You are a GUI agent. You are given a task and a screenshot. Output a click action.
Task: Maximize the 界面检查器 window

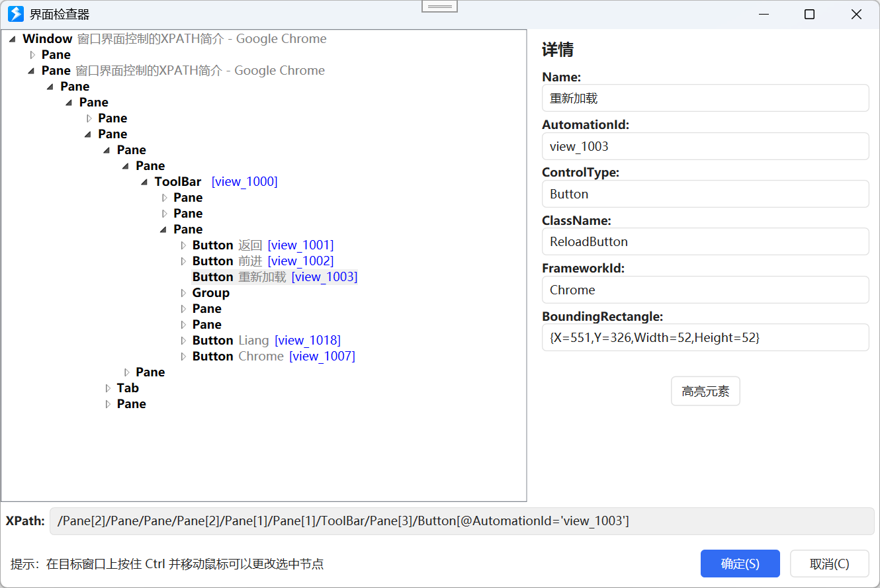tap(809, 15)
